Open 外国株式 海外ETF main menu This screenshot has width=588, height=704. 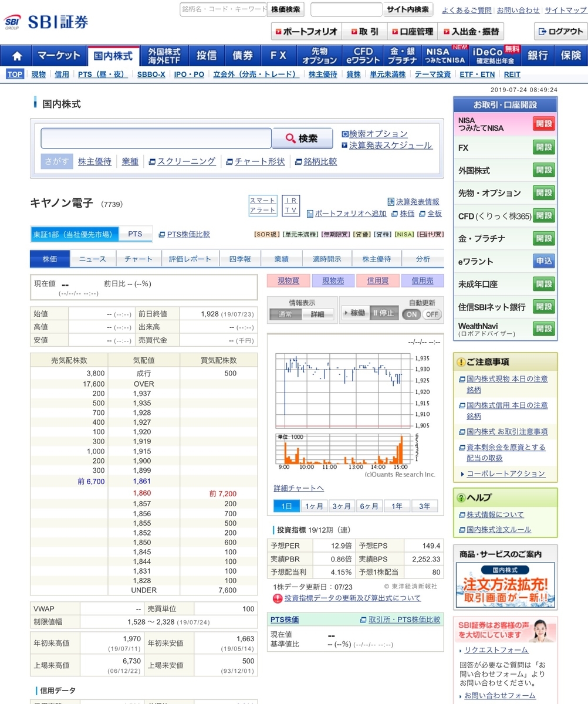pyautogui.click(x=164, y=56)
